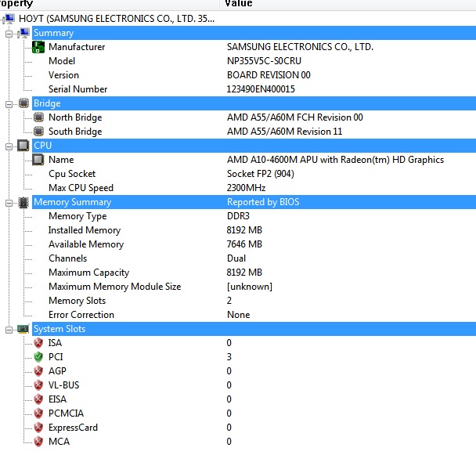
Task: Click the CPU Name processor icon
Action: 38,160
